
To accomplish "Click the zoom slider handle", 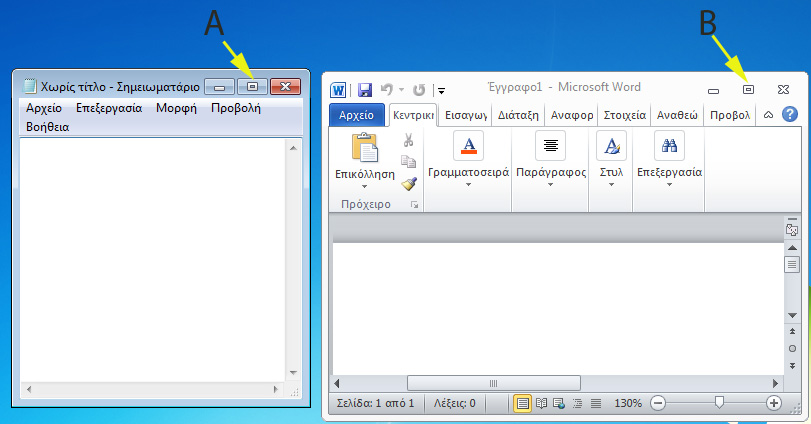I will coord(719,402).
